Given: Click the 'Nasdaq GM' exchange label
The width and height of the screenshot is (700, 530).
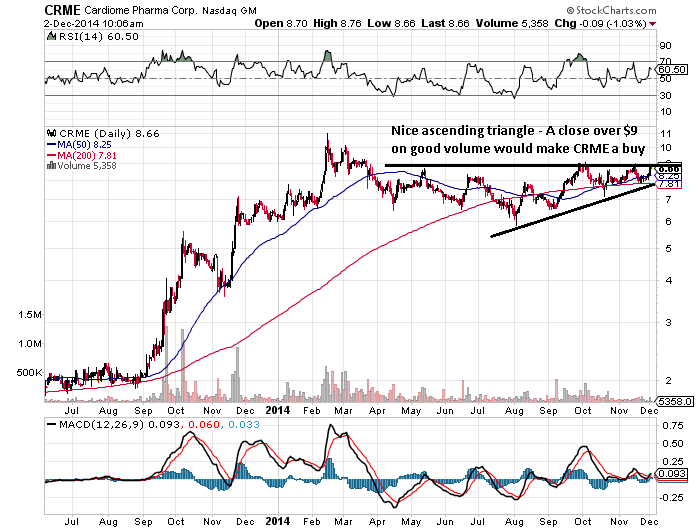Looking at the screenshot, I should [x=229, y=10].
